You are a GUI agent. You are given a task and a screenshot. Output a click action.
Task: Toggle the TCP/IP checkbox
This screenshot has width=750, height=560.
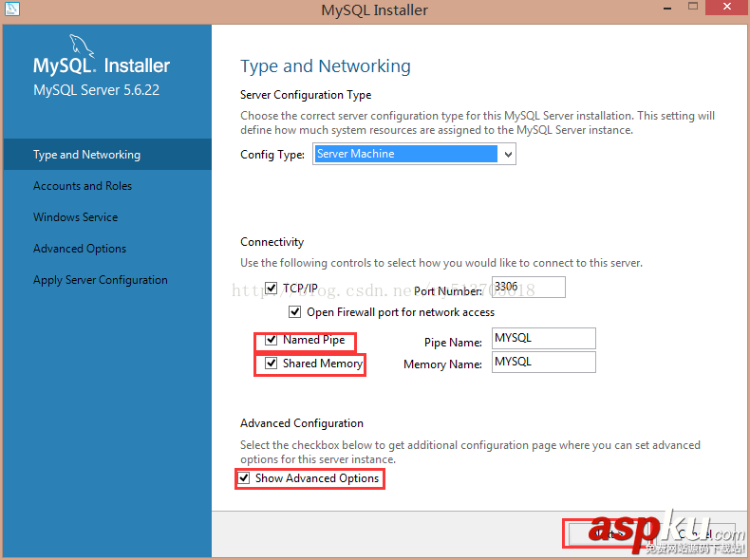(x=272, y=288)
